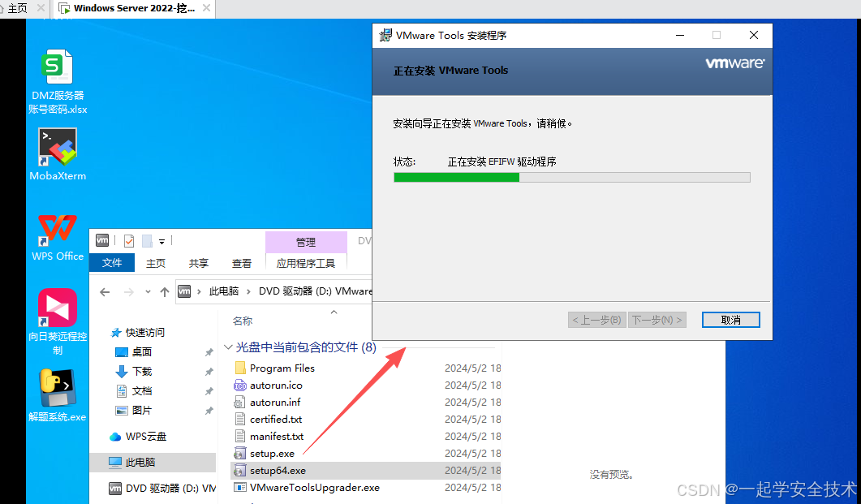Image resolution: width=861 pixels, height=504 pixels.
Task: Select DVD 驱动器 (D:) in address bar
Action: [315, 291]
